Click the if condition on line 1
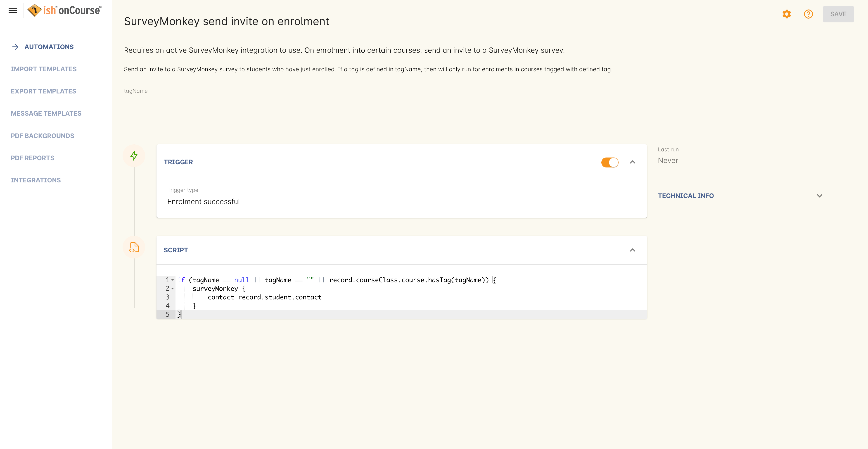This screenshot has height=449, width=868. coord(337,280)
